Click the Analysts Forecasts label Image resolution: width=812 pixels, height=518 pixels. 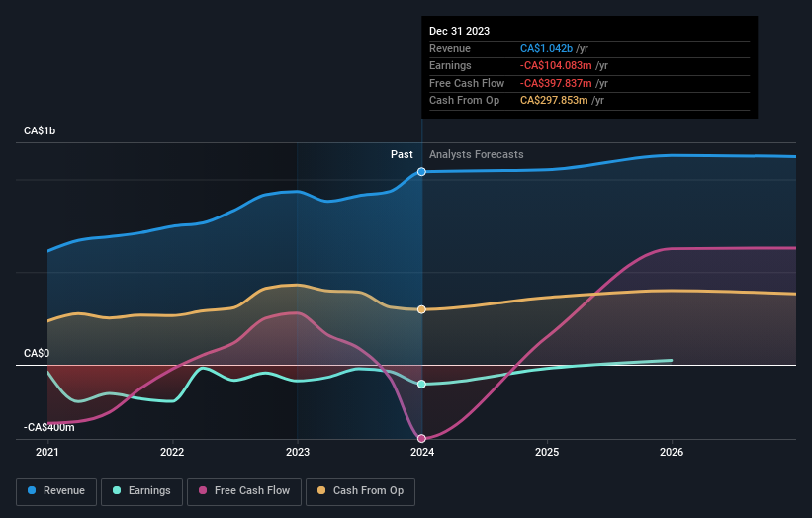[477, 155]
